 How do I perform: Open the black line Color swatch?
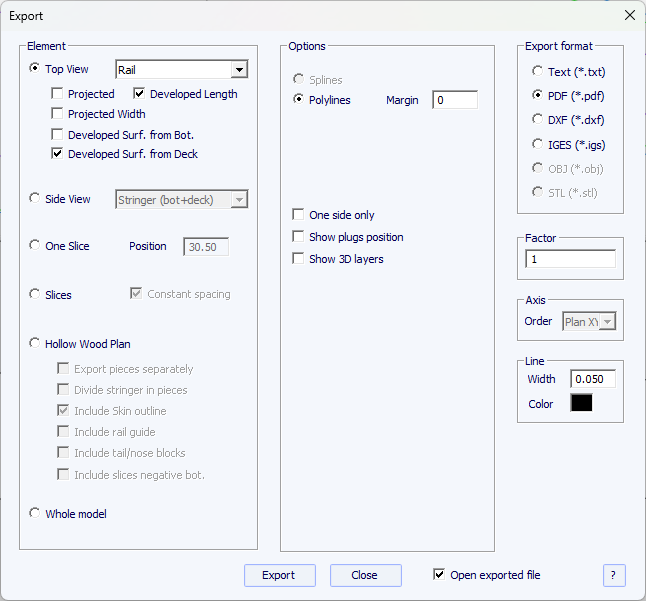581,403
